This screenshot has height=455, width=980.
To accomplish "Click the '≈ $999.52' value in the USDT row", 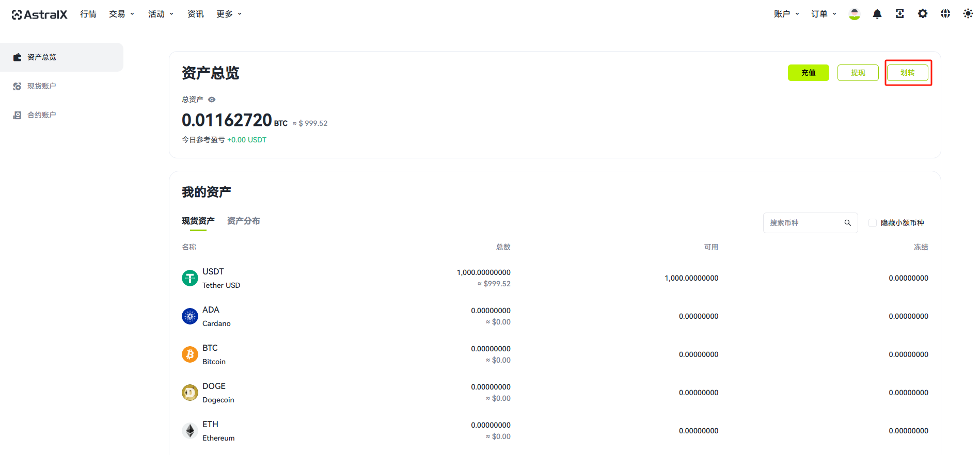I will [494, 284].
